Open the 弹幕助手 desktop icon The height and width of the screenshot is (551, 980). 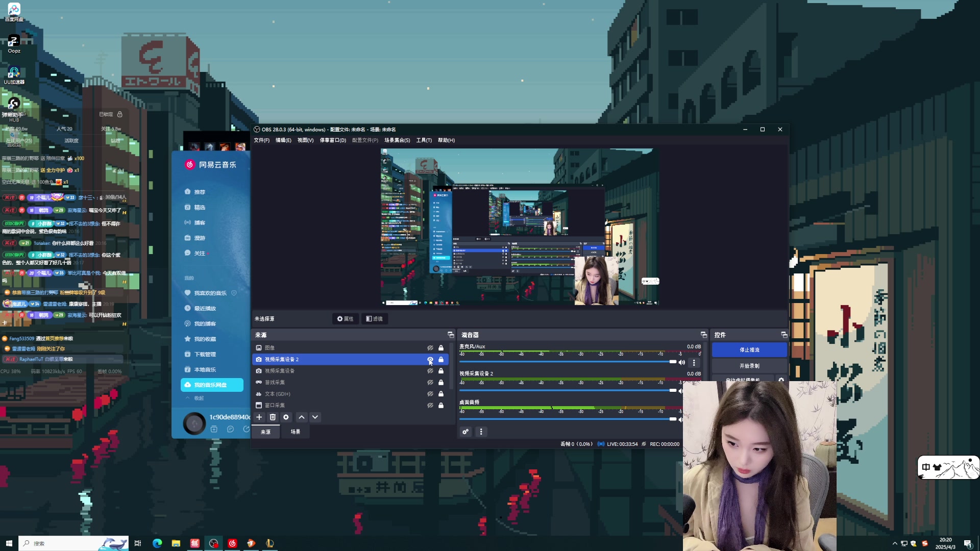pos(14,108)
